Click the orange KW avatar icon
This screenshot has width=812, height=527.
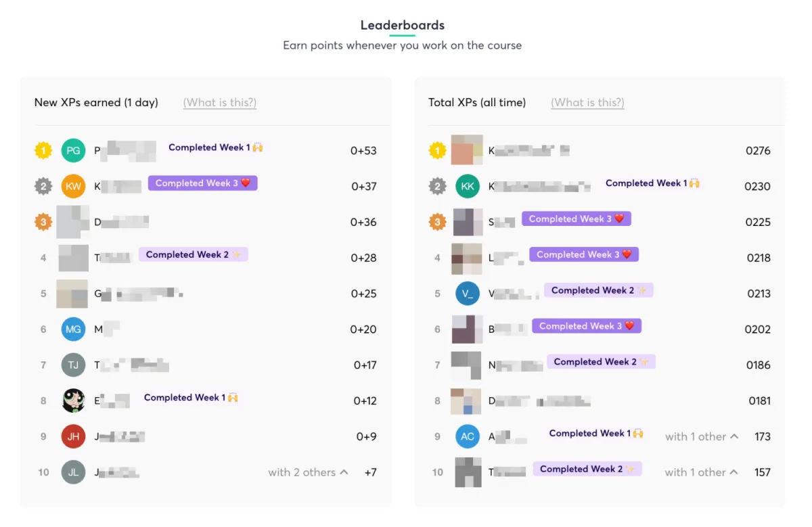(x=73, y=186)
